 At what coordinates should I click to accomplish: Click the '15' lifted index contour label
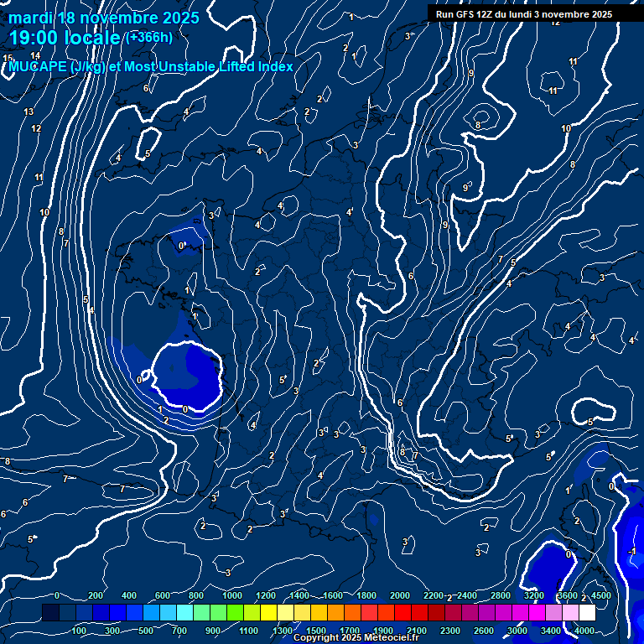8,58
